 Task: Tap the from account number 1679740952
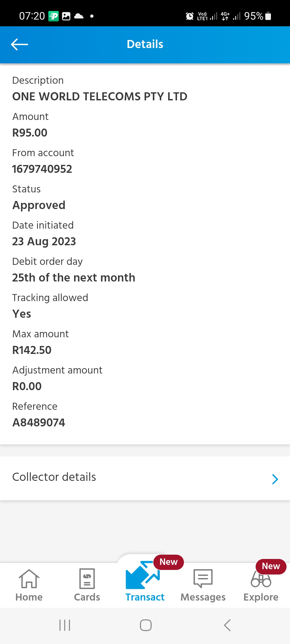click(x=42, y=169)
